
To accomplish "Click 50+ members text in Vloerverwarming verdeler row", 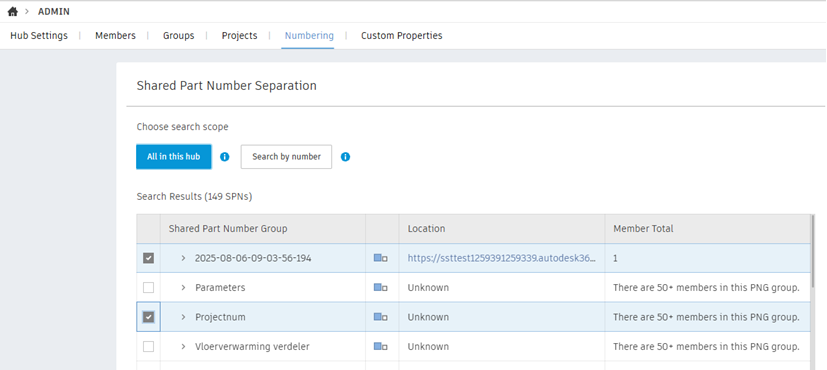I will point(706,347).
